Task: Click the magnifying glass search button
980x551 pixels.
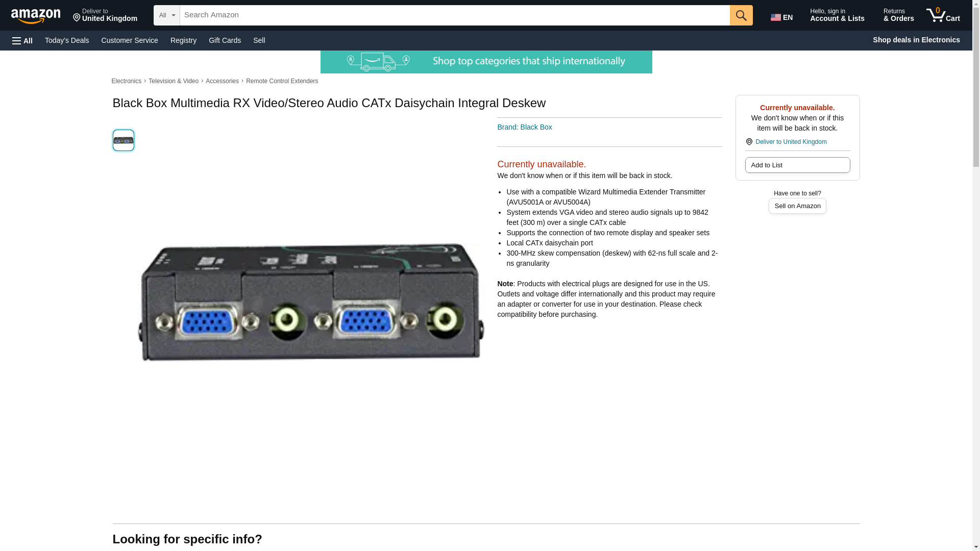Action: (741, 15)
